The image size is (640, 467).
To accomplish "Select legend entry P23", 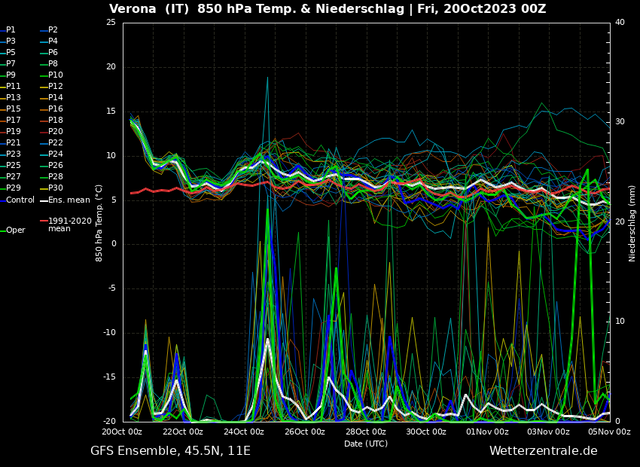I will (10, 154).
